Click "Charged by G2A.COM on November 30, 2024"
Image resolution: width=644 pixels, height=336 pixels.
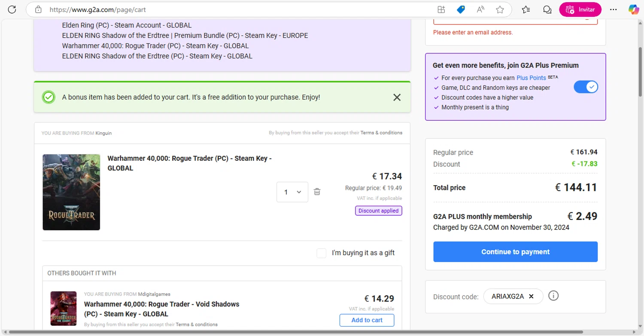(x=501, y=227)
